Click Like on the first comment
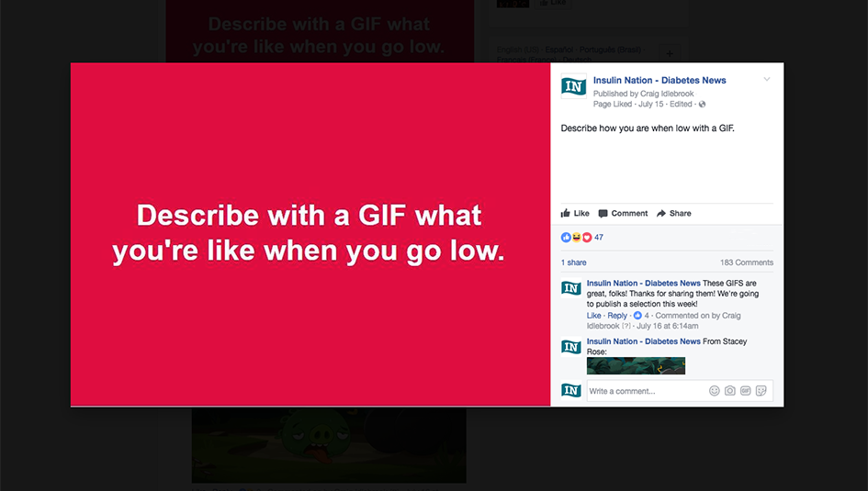The width and height of the screenshot is (868, 491). pos(593,315)
